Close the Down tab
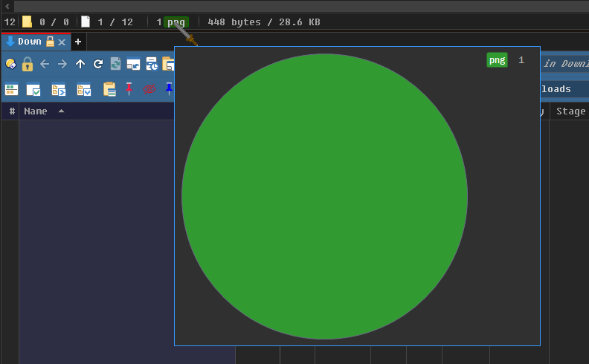The image size is (589, 364). (62, 42)
